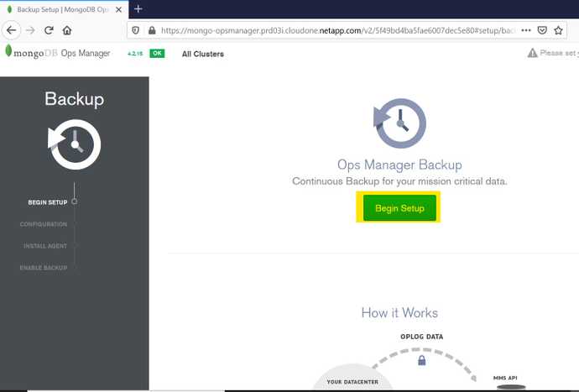Select the CONFIGURATION step in sidebar
The image size is (579, 392).
(x=44, y=224)
